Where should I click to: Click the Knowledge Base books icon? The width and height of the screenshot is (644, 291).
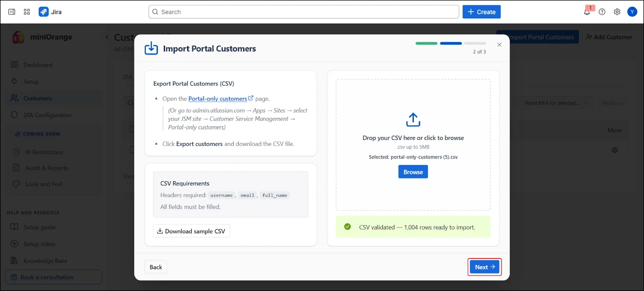pos(14,260)
